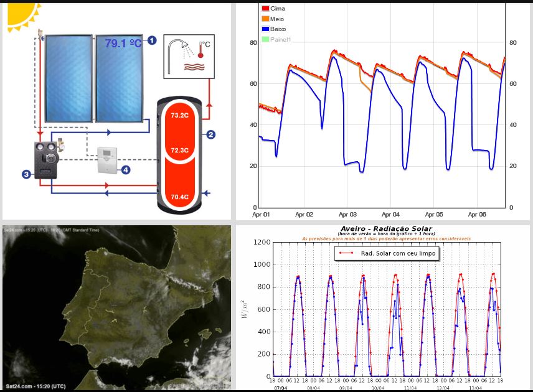Click the 79.1 ºC panel temperature reading
Screen dimensions: 533x392
tap(123, 44)
